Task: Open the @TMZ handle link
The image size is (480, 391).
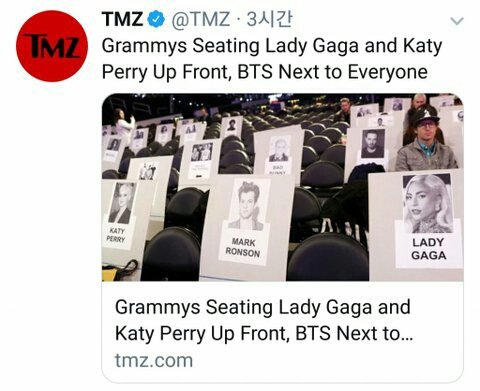Action: pyautogui.click(x=201, y=19)
